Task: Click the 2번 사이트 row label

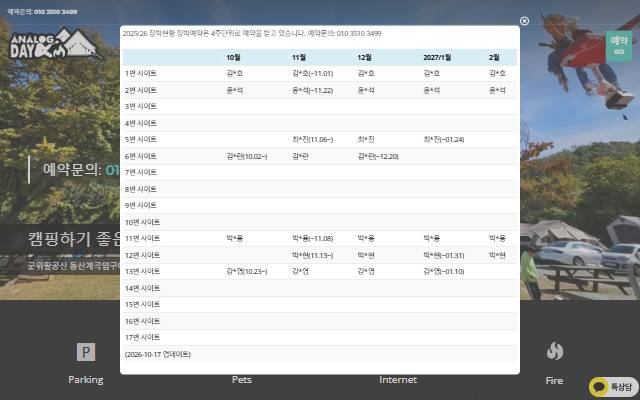Action: point(141,90)
